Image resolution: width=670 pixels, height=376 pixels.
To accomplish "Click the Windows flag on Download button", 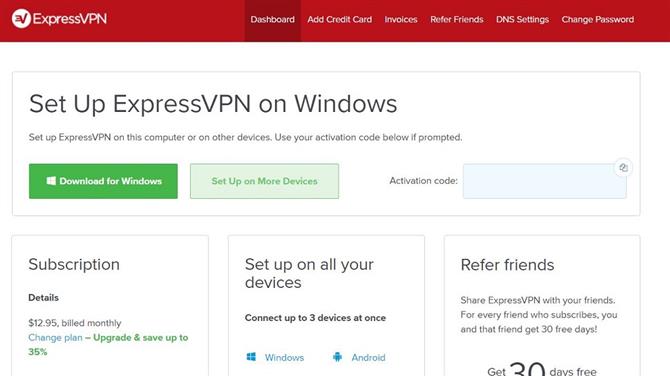I will 51,181.
